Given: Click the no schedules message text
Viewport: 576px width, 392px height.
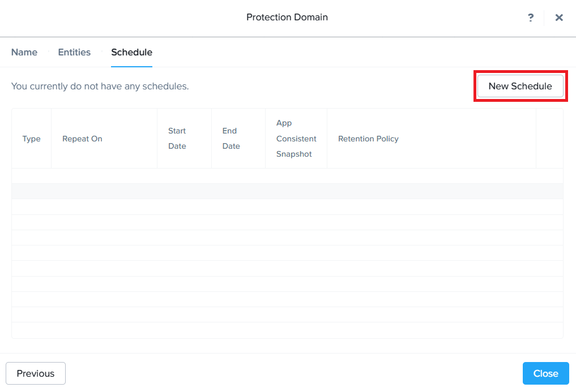Looking at the screenshot, I should (x=100, y=87).
